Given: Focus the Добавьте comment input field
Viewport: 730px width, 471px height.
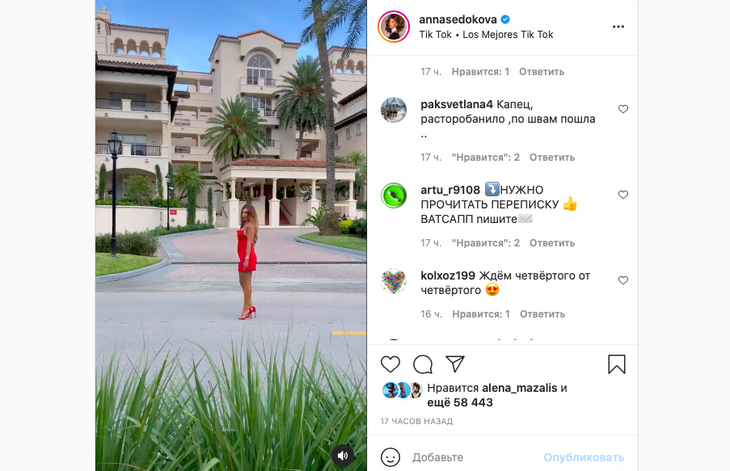Looking at the screenshot, I should tap(473, 458).
